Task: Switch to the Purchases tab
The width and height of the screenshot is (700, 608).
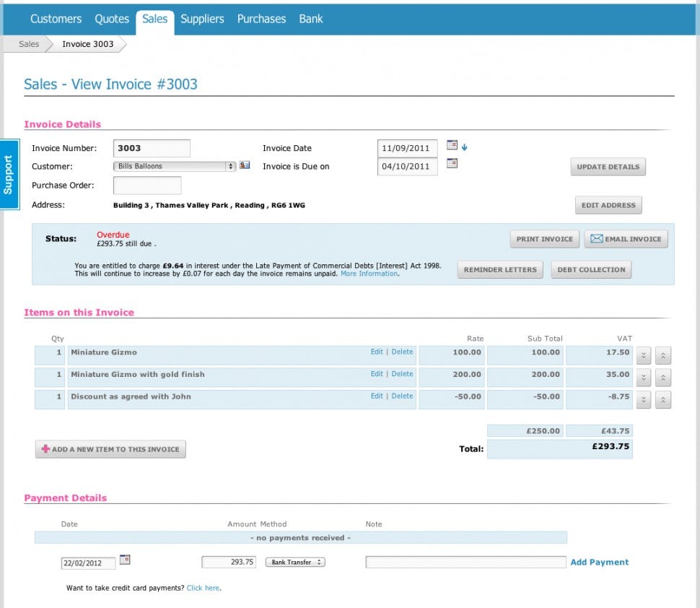Action: click(261, 19)
